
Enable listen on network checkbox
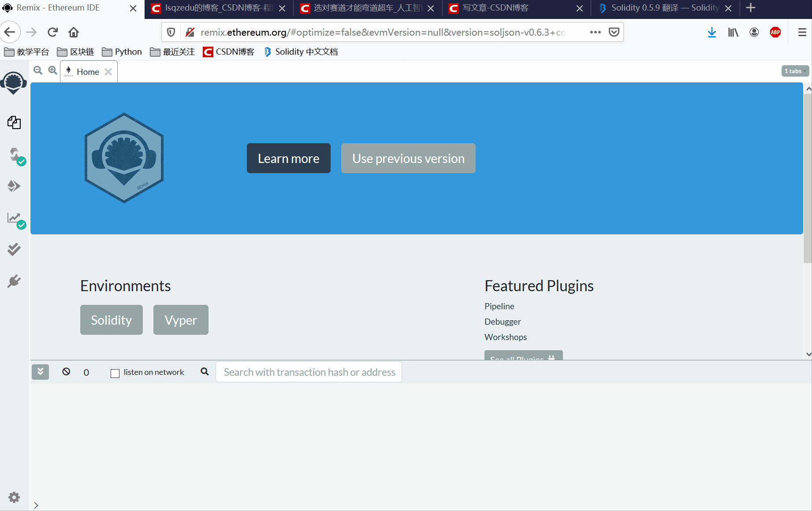click(115, 373)
